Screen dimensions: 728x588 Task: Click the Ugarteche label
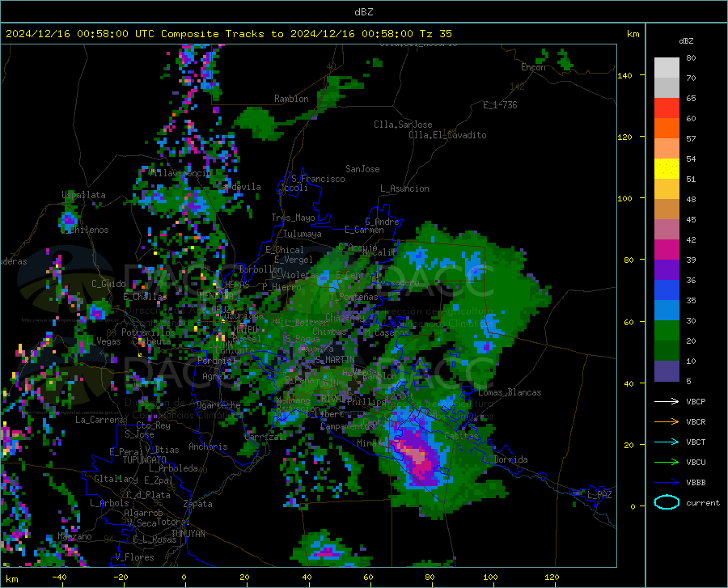[218, 405]
